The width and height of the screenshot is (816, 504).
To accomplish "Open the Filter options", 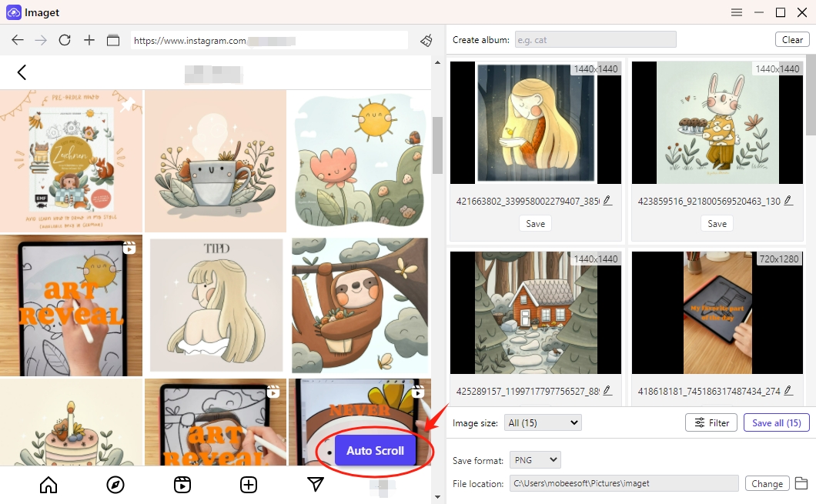I will 711,422.
